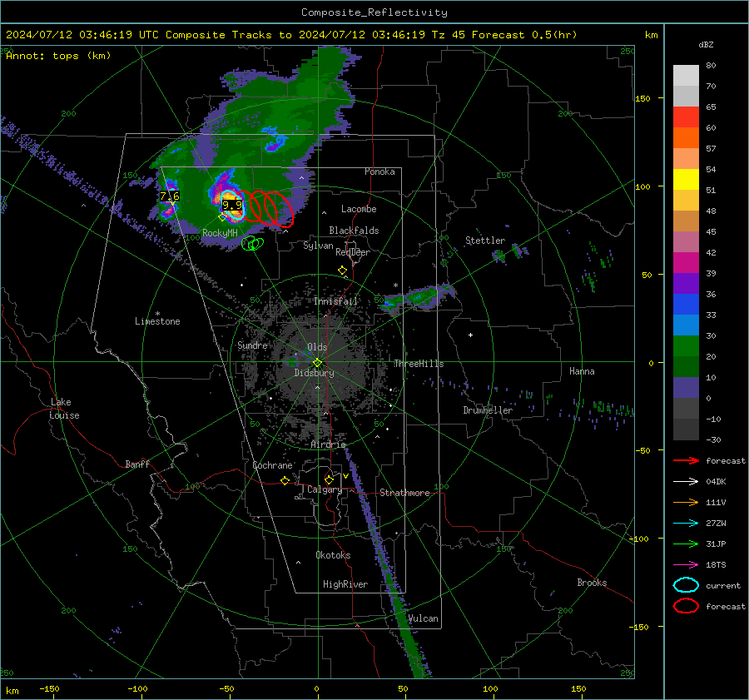Choose the magenta 18TS arrow in legend
Screen dimensions: 749x700
point(686,565)
